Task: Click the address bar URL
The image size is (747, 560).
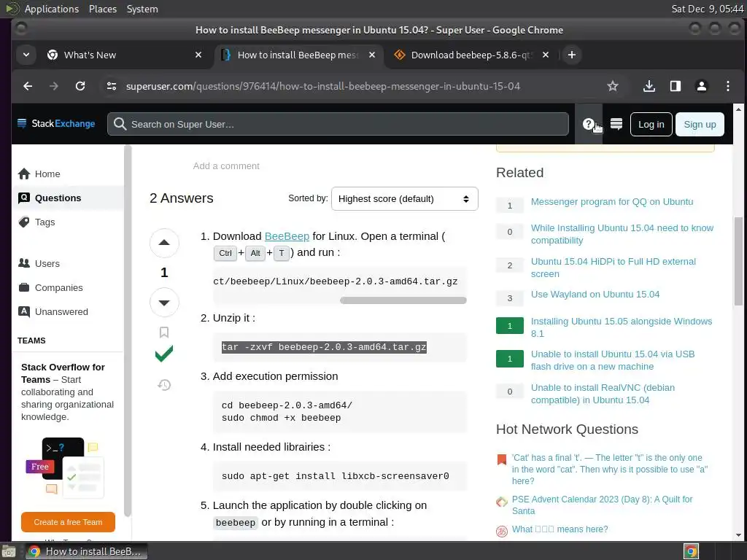Action: click(x=322, y=86)
